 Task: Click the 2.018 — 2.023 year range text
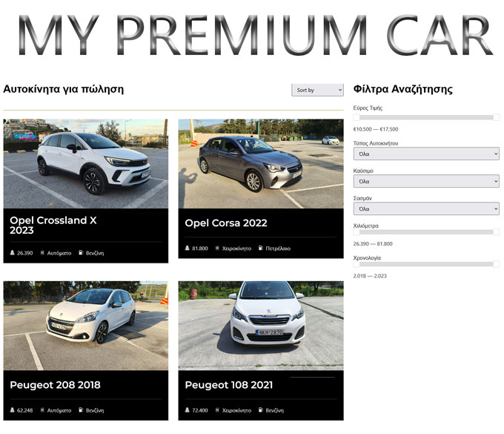370,276
